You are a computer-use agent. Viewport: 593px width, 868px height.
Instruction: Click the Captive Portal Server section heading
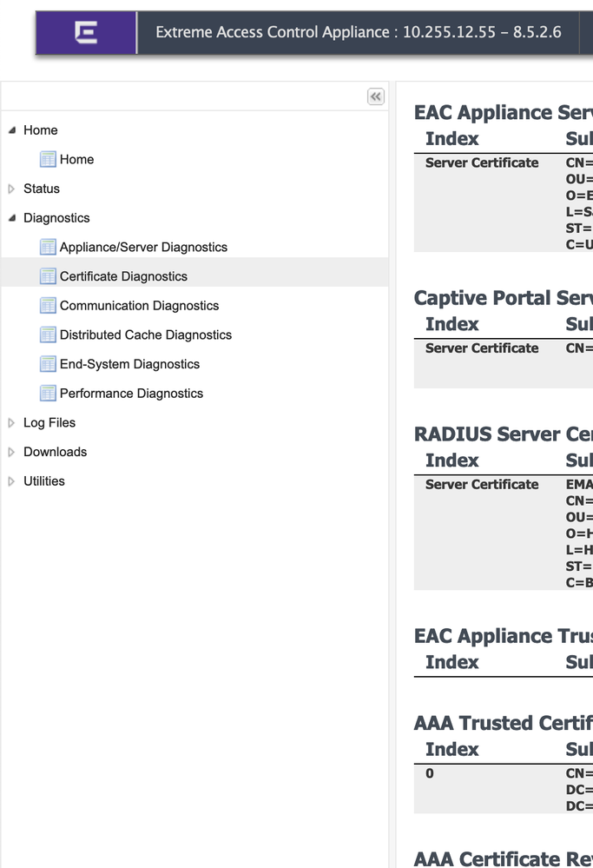point(504,298)
